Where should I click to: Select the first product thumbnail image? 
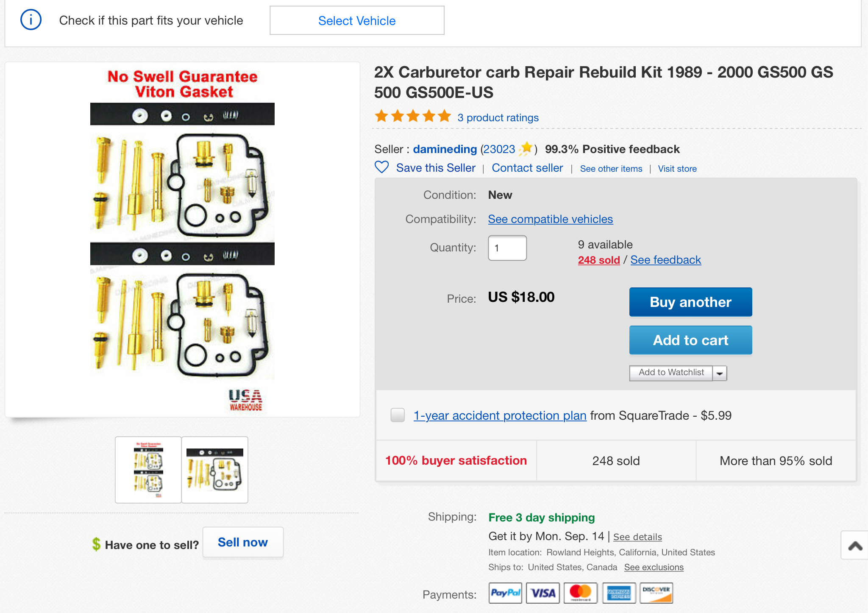(148, 470)
